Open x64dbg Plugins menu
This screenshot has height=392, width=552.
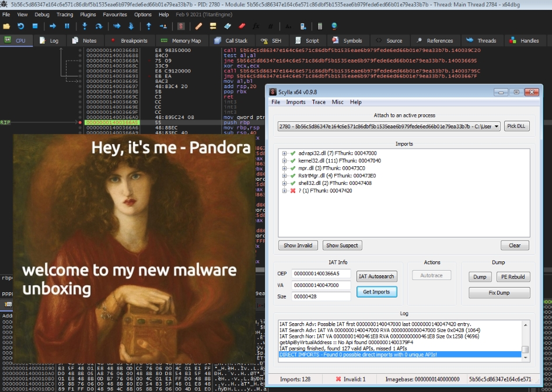click(88, 15)
